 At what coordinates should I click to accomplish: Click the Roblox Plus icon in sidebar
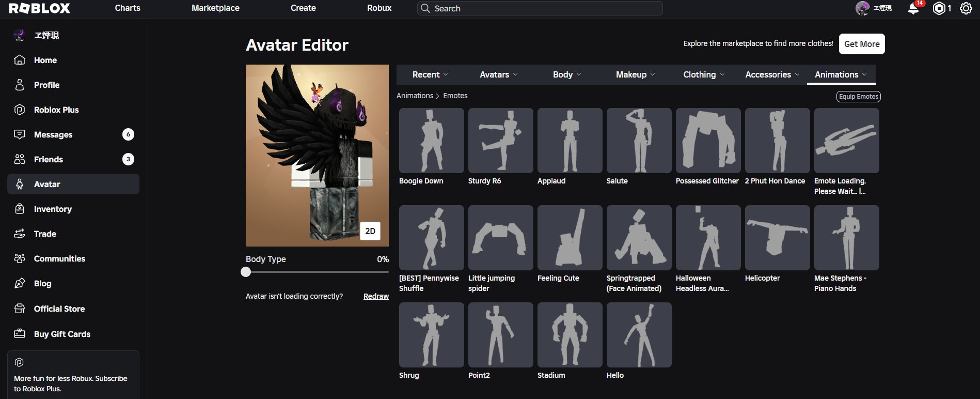coord(20,110)
